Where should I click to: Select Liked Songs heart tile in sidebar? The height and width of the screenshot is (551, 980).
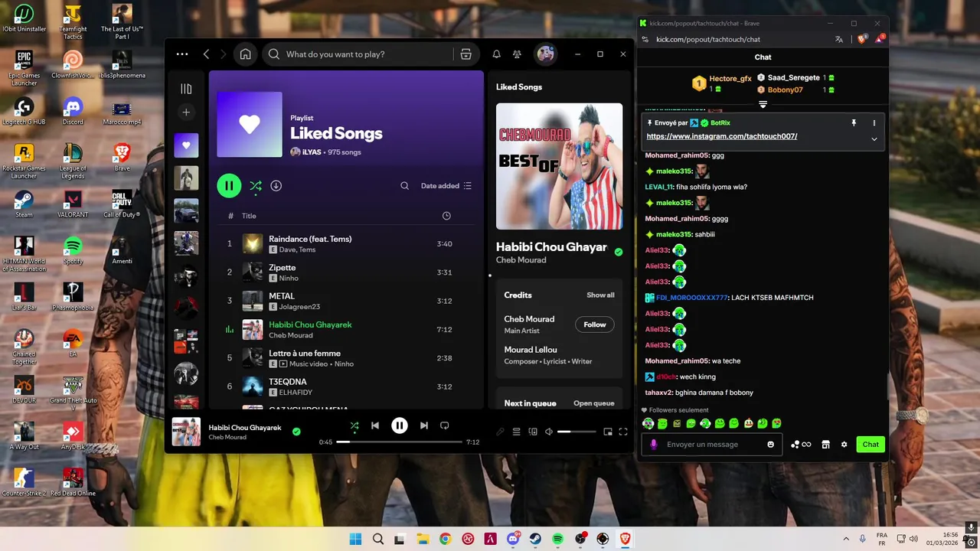[x=186, y=145]
